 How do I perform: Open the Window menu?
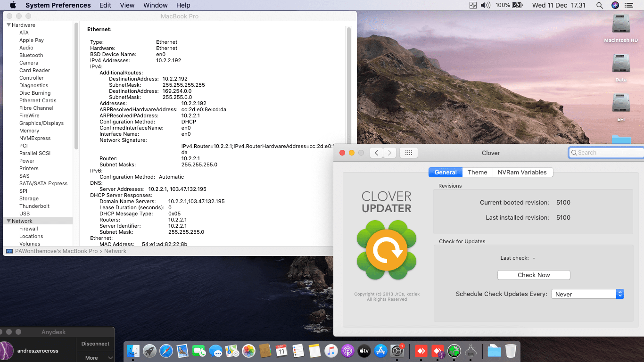point(155,5)
